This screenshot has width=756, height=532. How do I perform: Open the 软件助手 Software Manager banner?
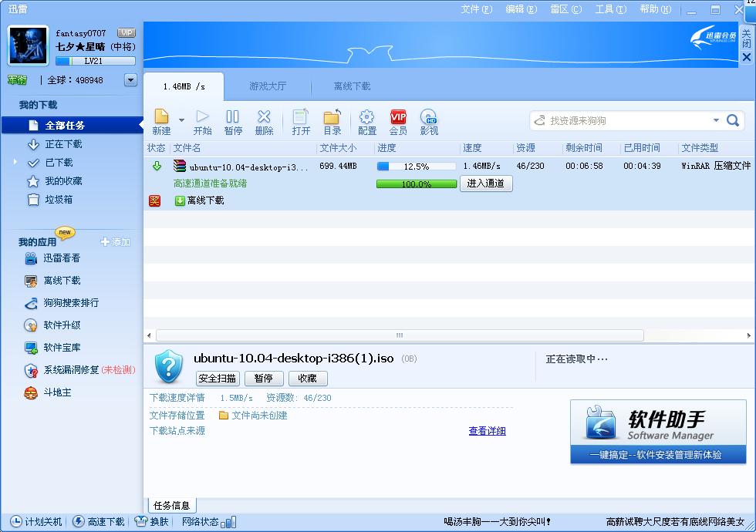coord(658,432)
